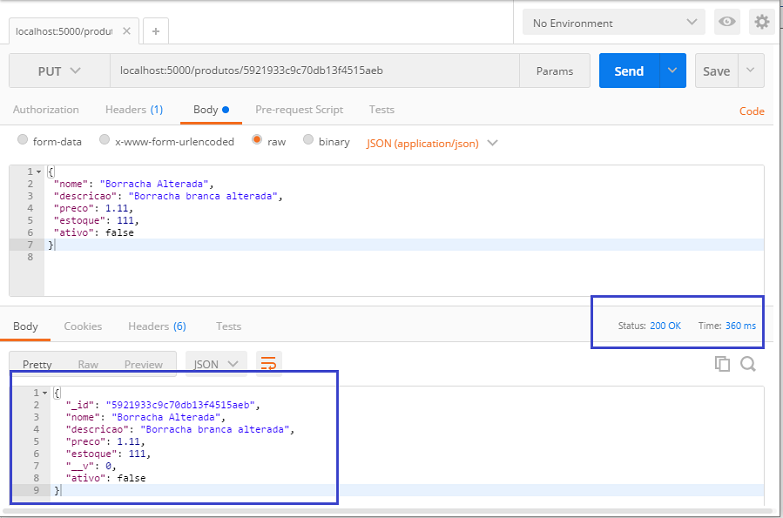Select line number 8 in request editor
783x518 pixels.
(30, 257)
